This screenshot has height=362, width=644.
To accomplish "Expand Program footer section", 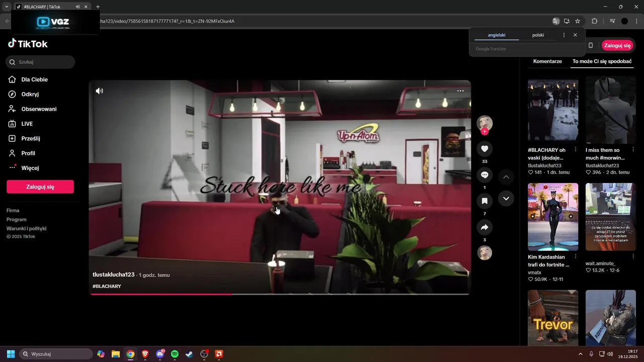I will 17,220.
